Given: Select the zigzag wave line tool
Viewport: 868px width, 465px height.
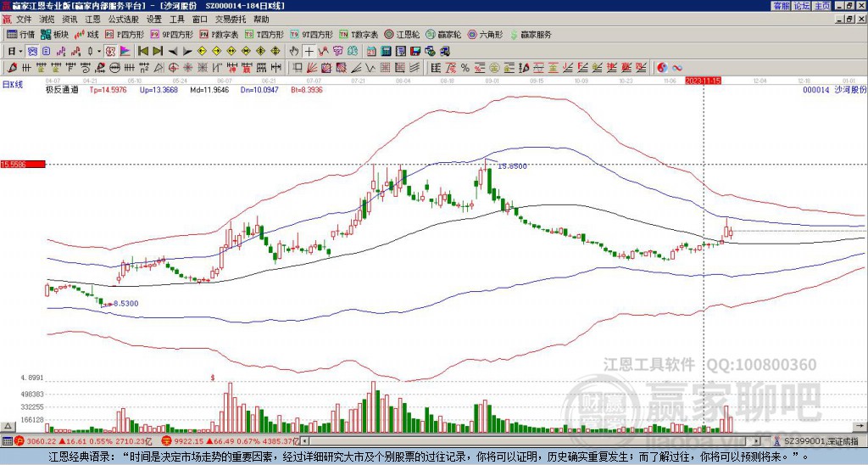Looking at the screenshot, I should pos(370,68).
